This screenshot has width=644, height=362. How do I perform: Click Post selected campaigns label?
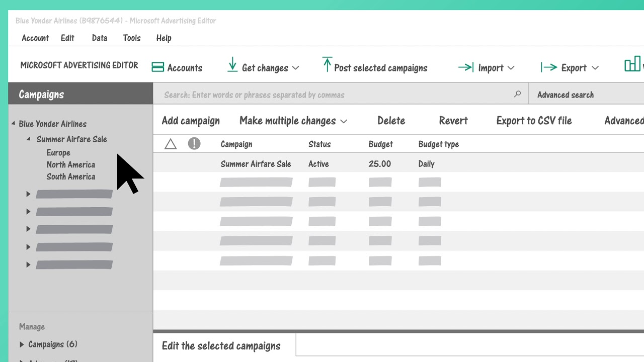[x=381, y=68]
